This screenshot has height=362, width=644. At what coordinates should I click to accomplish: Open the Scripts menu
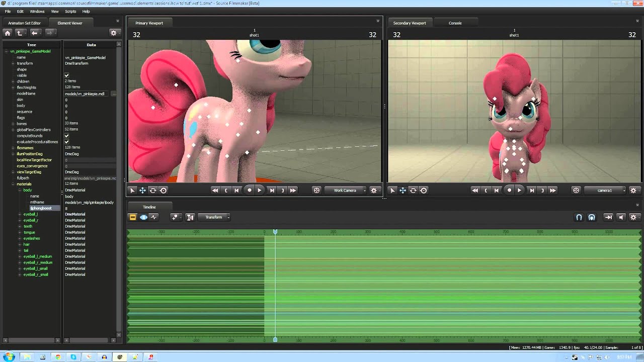(70, 11)
